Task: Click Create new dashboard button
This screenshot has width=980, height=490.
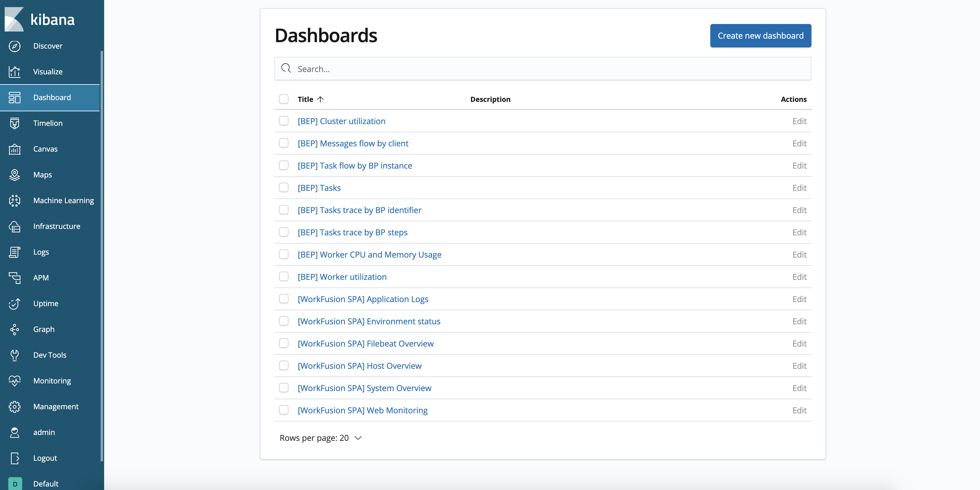Action: coord(761,36)
